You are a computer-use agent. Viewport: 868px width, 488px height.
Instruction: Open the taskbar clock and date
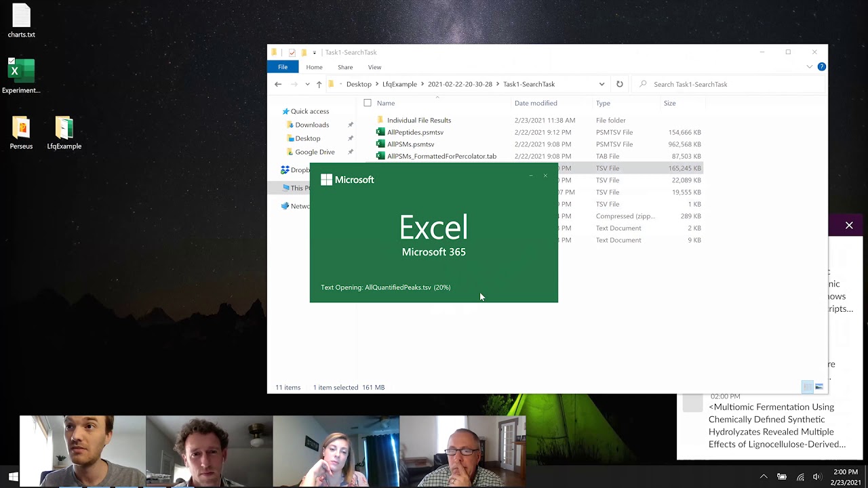pyautogui.click(x=845, y=477)
